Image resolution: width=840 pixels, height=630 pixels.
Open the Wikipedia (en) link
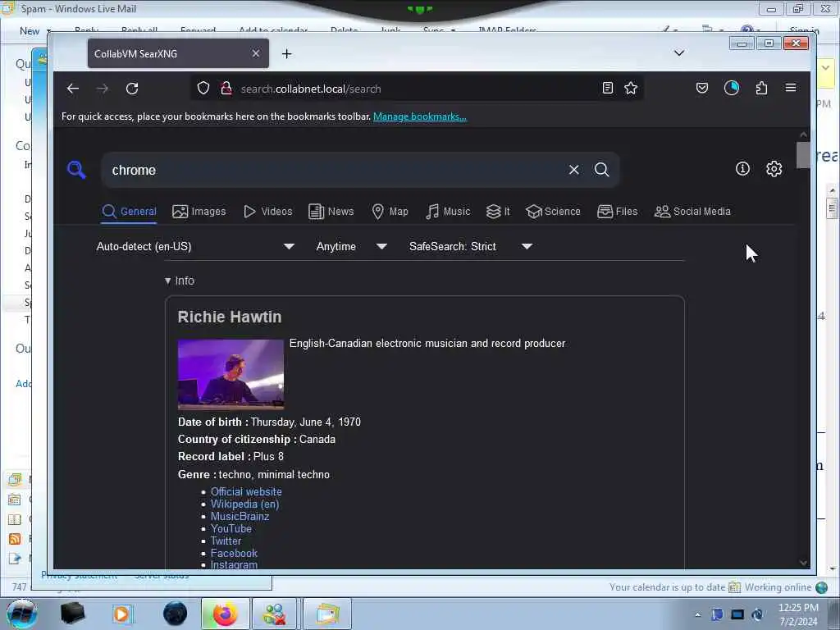point(244,504)
